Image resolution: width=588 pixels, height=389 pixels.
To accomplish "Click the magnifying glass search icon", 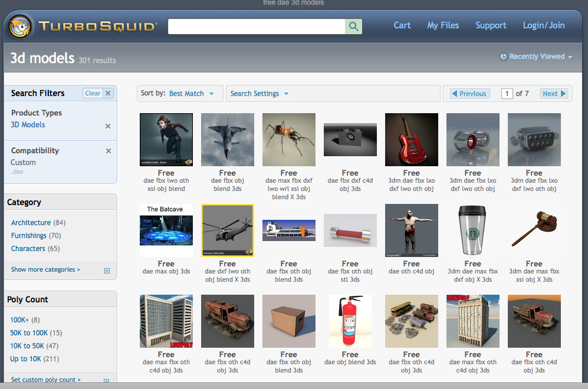I will click(x=353, y=26).
